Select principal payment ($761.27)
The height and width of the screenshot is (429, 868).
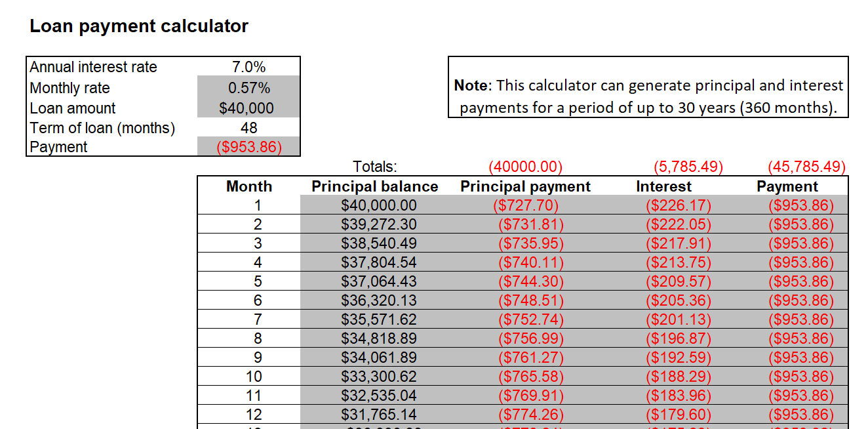(x=531, y=357)
